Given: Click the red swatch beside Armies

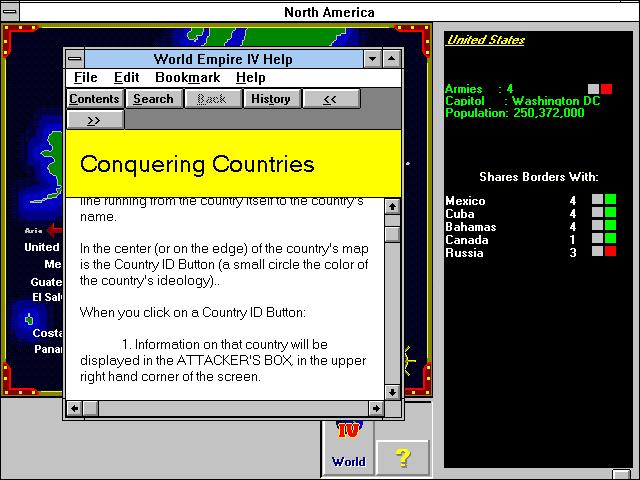Looking at the screenshot, I should pos(606,89).
